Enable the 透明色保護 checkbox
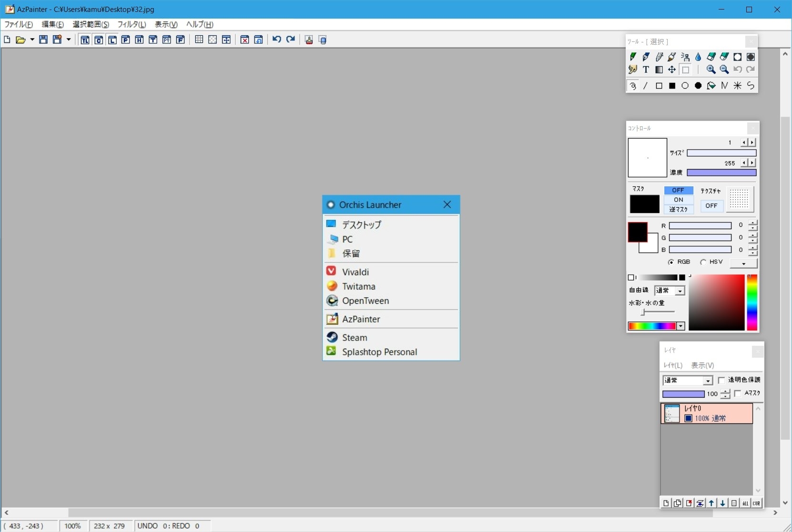792x532 pixels. (x=721, y=380)
